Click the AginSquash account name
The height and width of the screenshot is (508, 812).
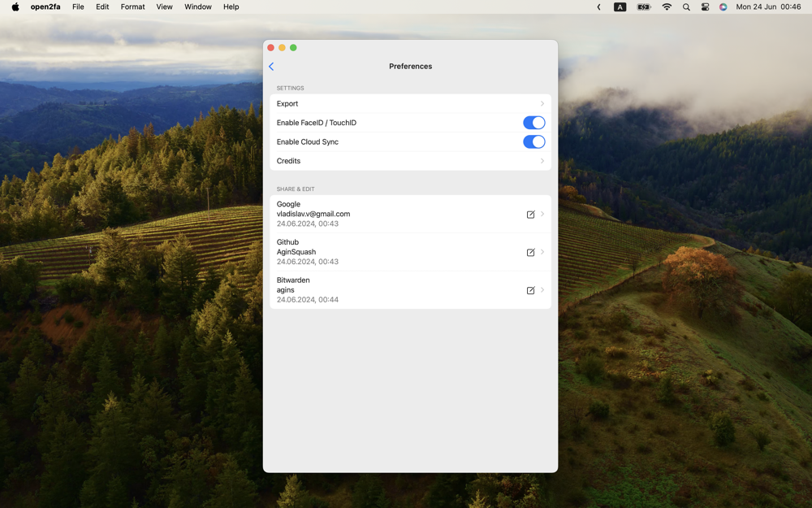[x=296, y=252]
